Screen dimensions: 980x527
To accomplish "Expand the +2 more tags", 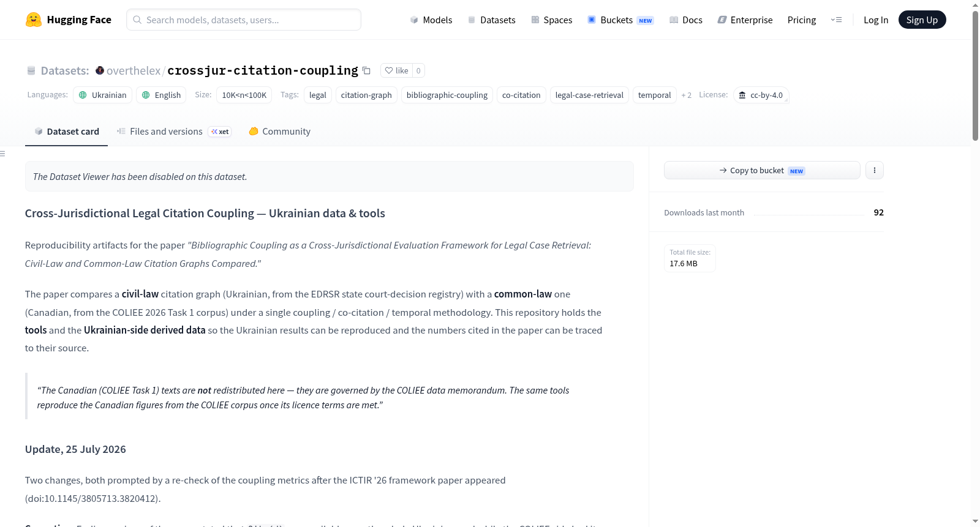I will tap(687, 95).
